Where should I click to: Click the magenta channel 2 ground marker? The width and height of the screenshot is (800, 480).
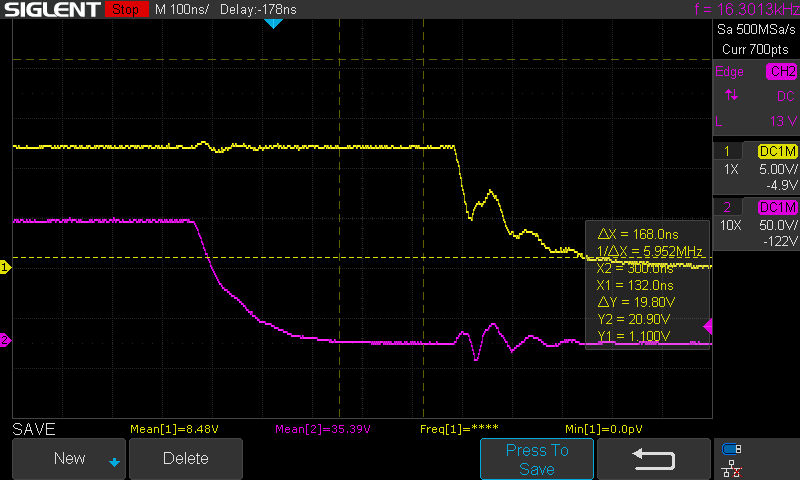click(5, 342)
